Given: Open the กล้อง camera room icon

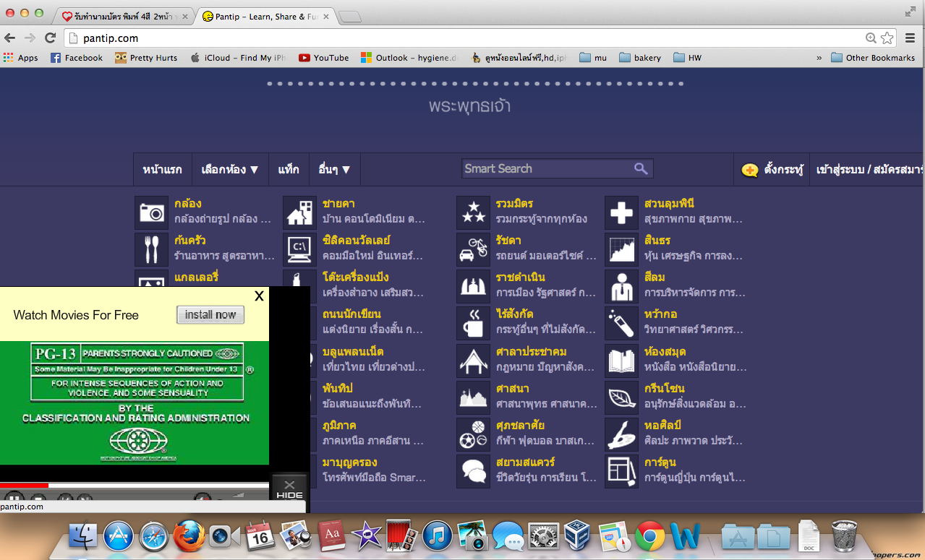Looking at the screenshot, I should 151,212.
